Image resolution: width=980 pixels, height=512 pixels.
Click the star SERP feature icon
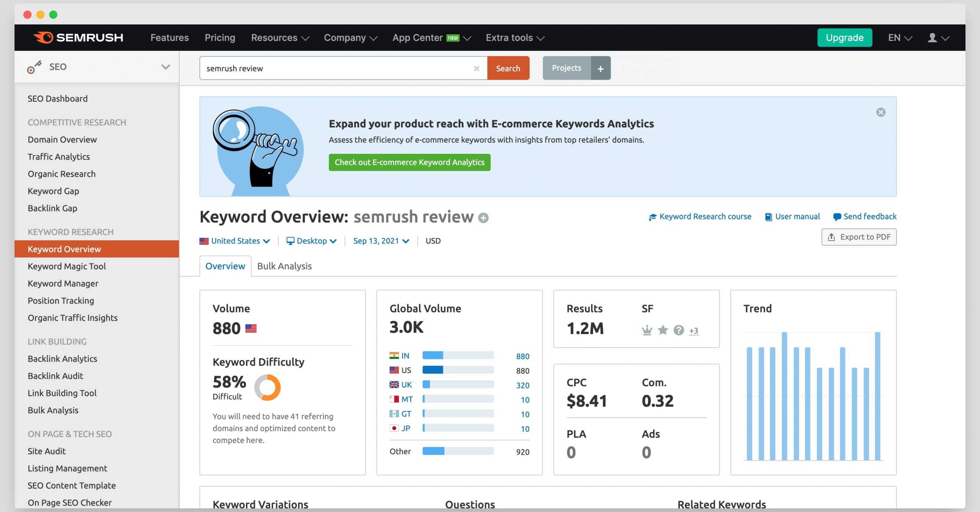663,330
